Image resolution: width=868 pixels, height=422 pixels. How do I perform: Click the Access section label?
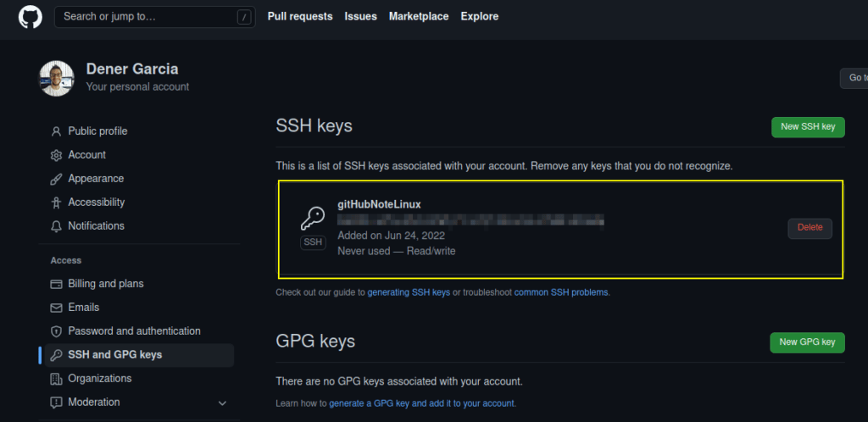(66, 260)
